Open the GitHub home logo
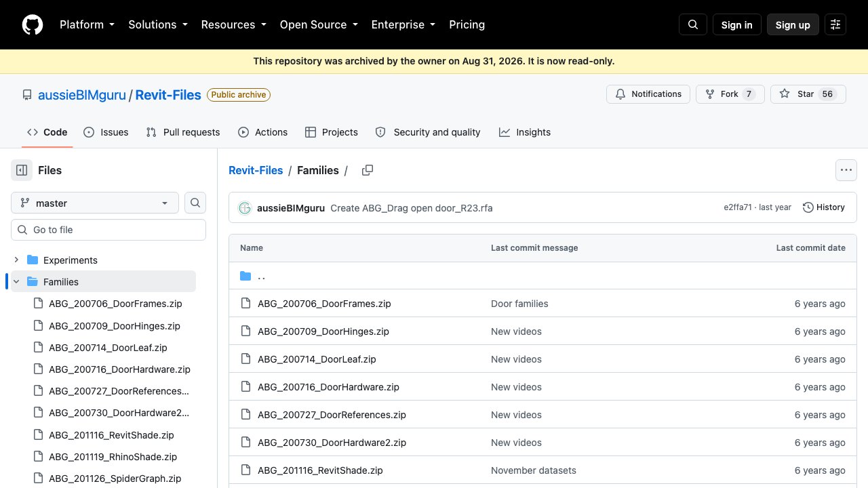The height and width of the screenshot is (488, 868). [x=33, y=24]
